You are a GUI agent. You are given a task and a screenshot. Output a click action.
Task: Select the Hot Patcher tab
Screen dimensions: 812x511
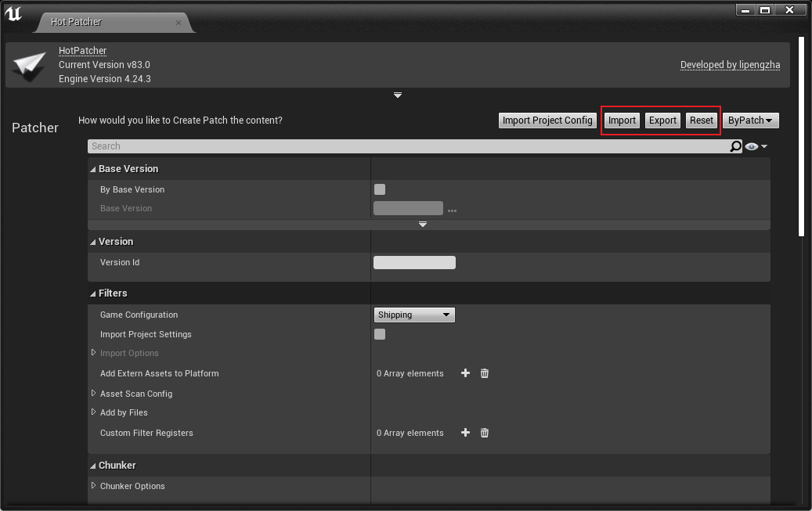[x=77, y=22]
